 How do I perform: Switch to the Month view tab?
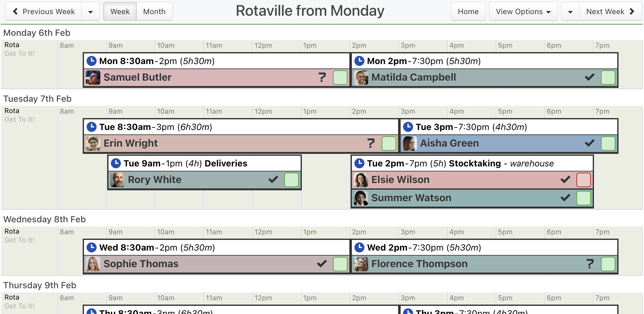coord(154,12)
